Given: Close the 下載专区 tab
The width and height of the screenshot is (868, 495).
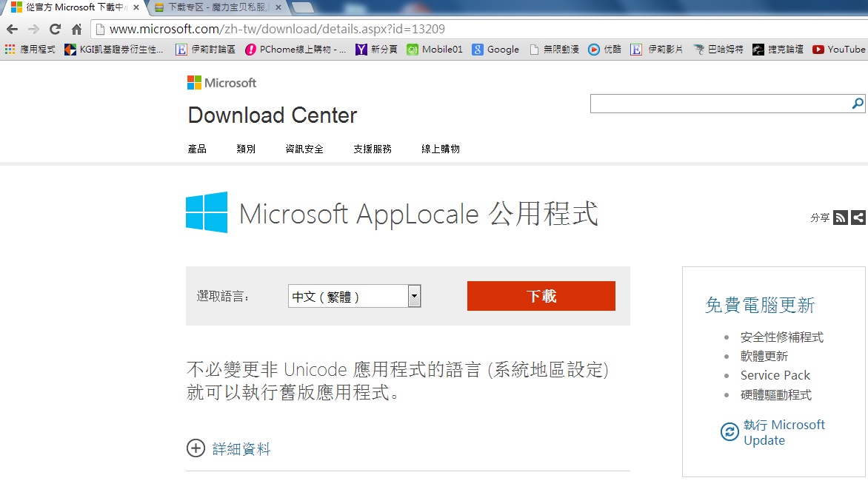Looking at the screenshot, I should (x=278, y=7).
